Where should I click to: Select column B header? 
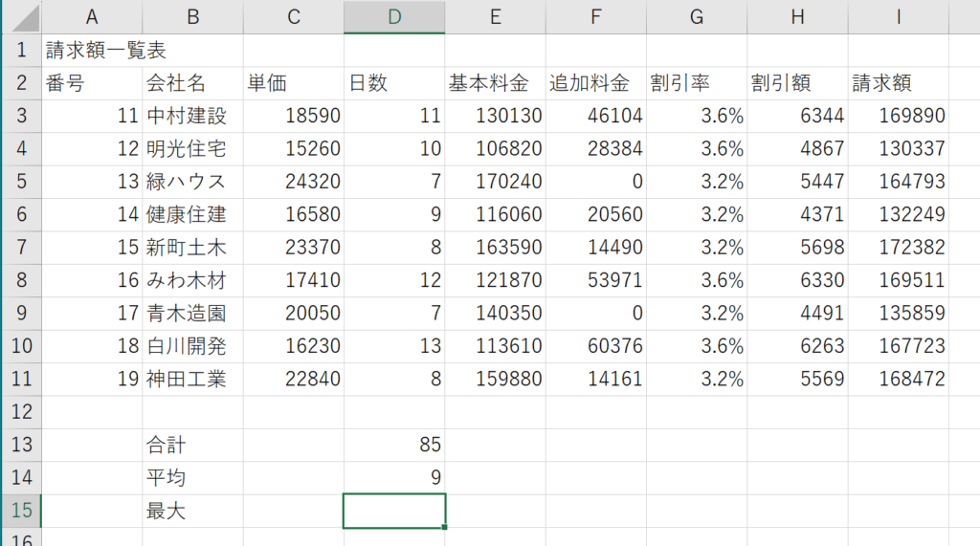[x=192, y=17]
